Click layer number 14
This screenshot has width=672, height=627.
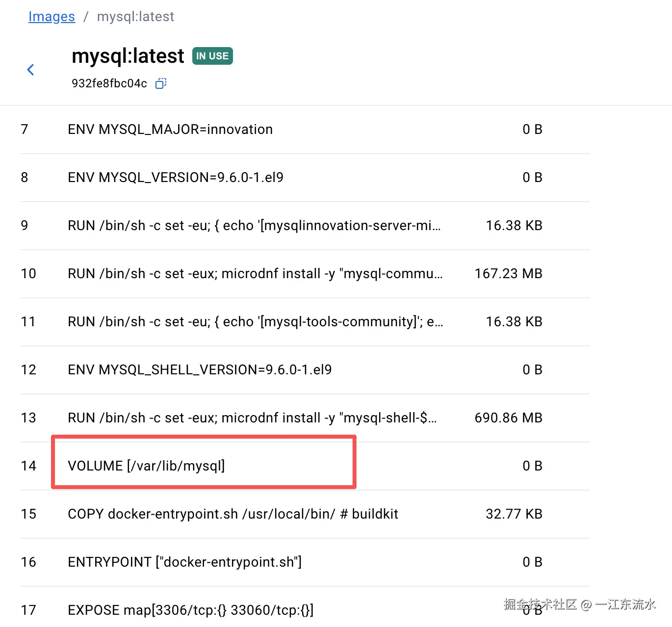(x=28, y=466)
